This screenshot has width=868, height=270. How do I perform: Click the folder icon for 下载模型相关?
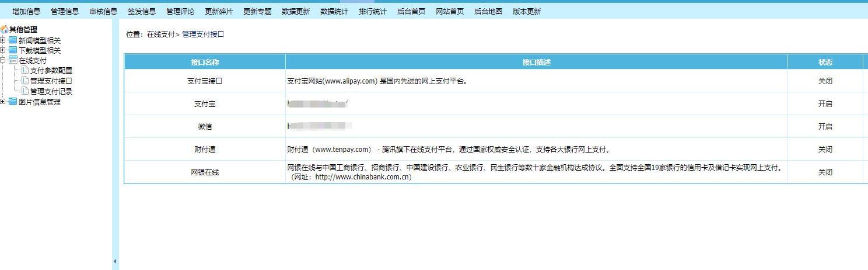(13, 51)
